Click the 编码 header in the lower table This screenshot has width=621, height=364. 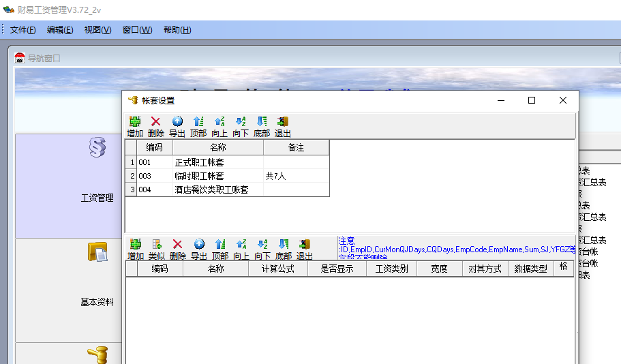(x=160, y=269)
